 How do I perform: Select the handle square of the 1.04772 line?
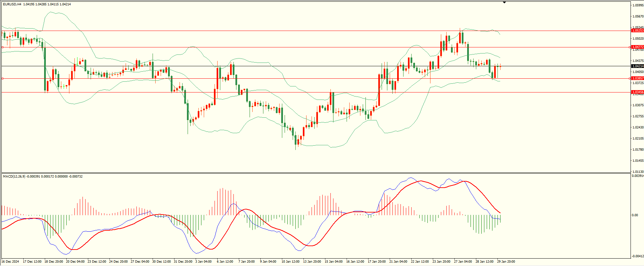point(3,47)
